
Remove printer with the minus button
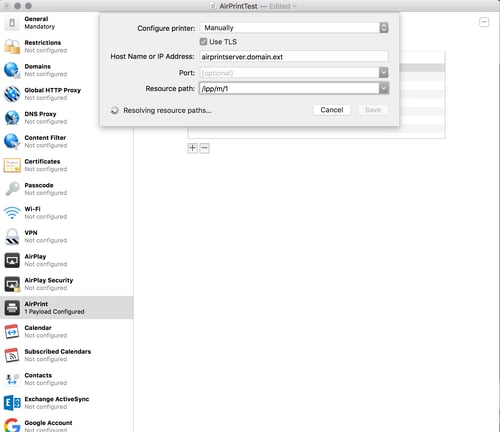204,148
